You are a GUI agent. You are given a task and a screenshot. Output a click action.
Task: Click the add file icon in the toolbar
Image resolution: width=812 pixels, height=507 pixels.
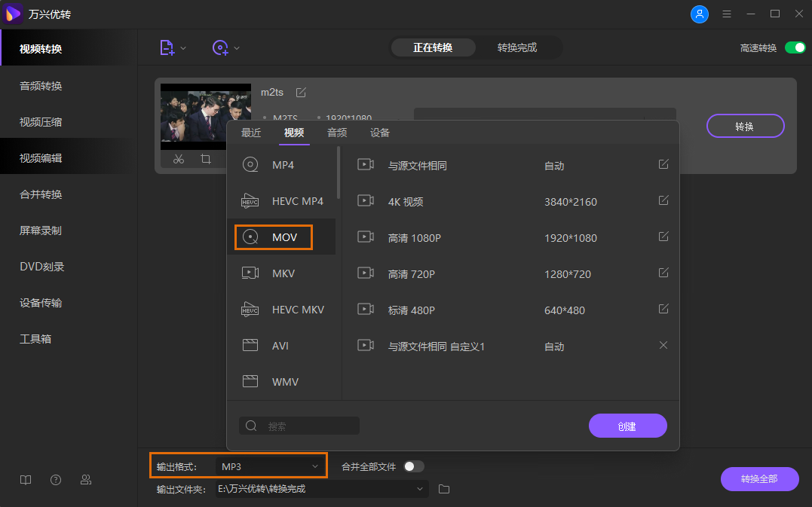[x=166, y=47]
